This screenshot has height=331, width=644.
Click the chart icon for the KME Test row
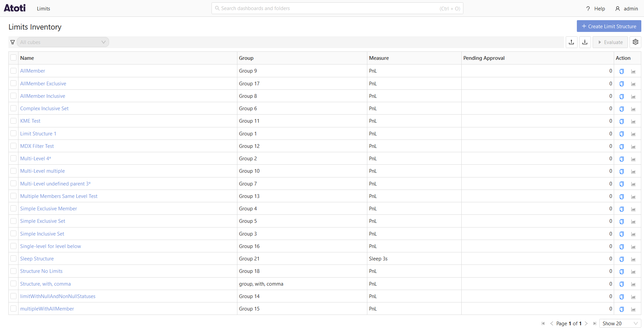(633, 121)
